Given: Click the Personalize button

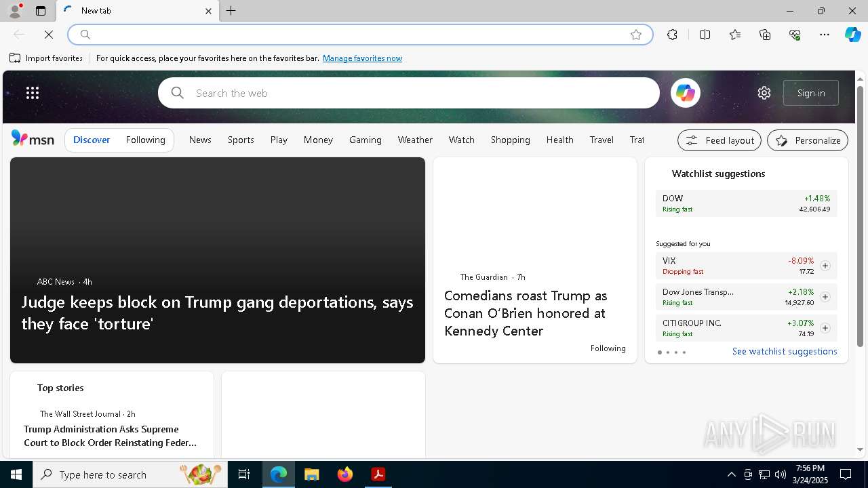Looking at the screenshot, I should pos(808,140).
